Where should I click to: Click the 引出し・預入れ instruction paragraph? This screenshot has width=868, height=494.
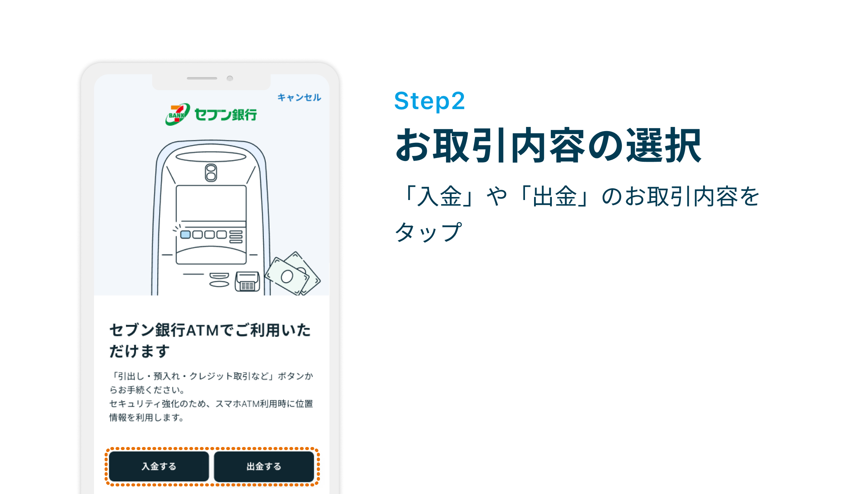click(x=211, y=383)
